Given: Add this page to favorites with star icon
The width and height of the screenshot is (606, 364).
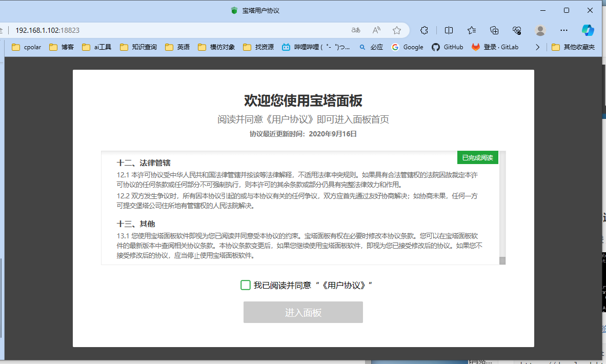Looking at the screenshot, I should [396, 30].
